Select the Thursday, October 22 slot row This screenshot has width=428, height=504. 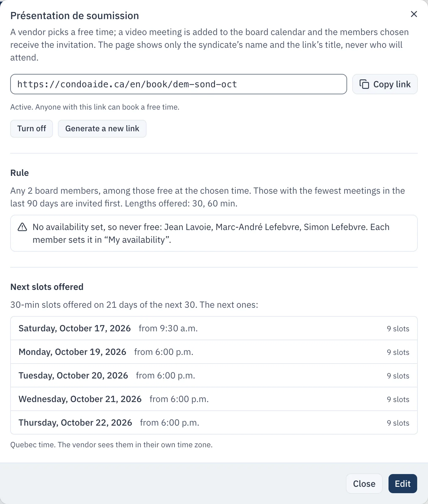pos(214,422)
